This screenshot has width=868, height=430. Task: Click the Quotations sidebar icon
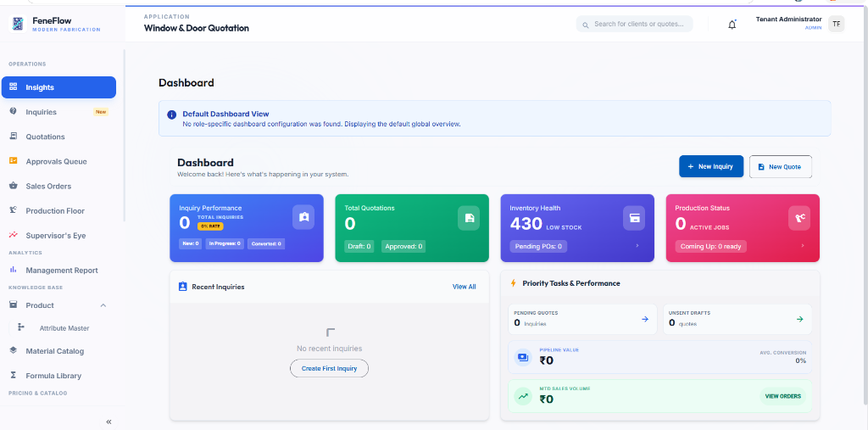(x=14, y=136)
